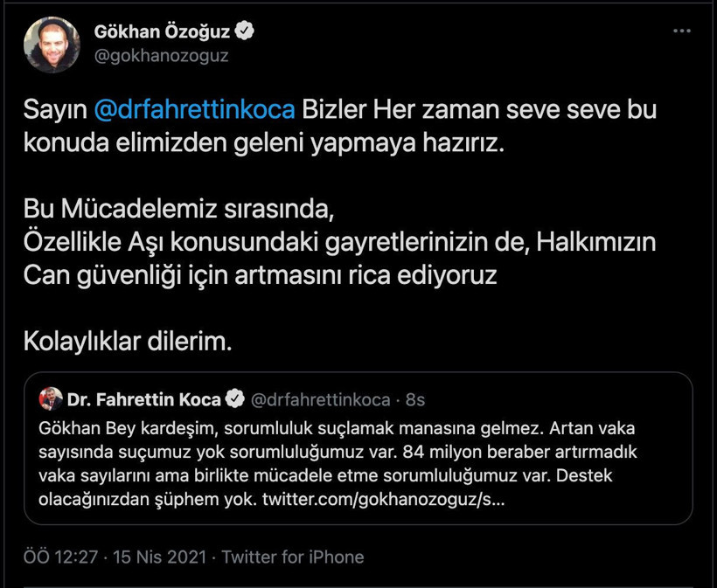
Task: Select the name Dr. Fahrettin Koca
Action: pos(140,397)
